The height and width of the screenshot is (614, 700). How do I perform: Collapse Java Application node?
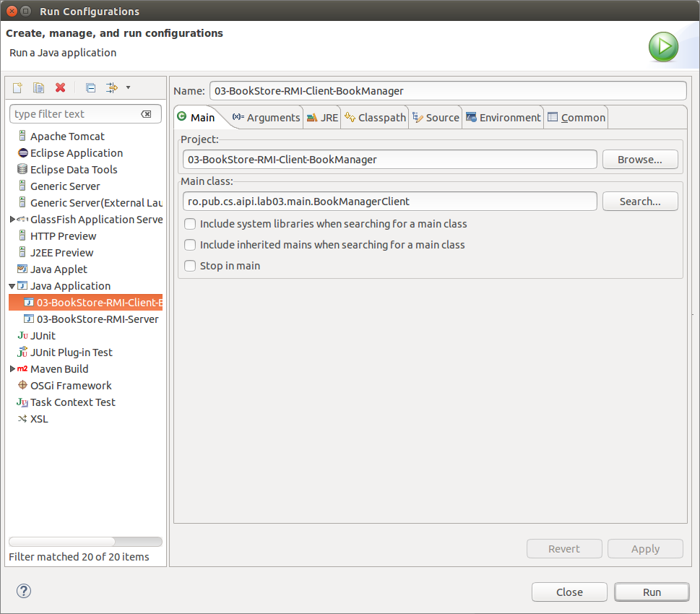12,286
